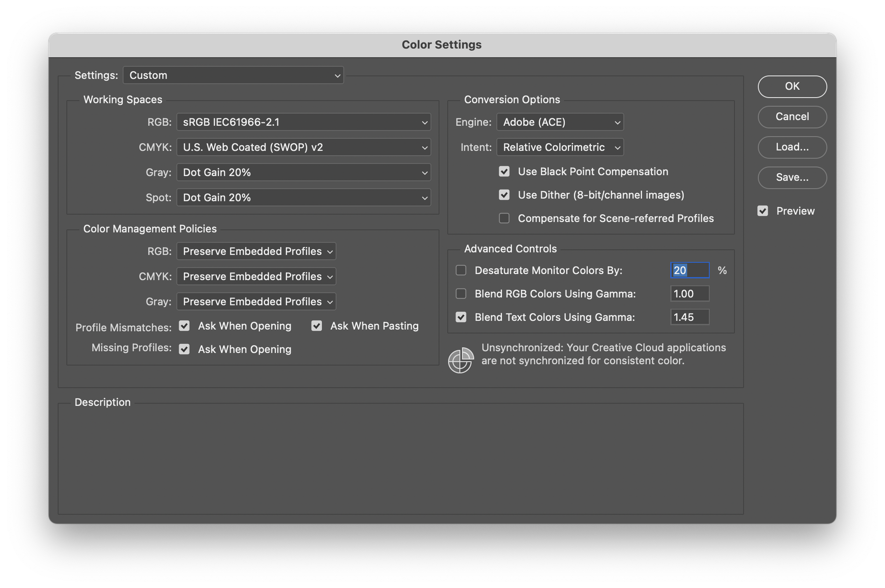Change the CMYK working space dropdown
This screenshot has width=885, height=588.
click(303, 147)
